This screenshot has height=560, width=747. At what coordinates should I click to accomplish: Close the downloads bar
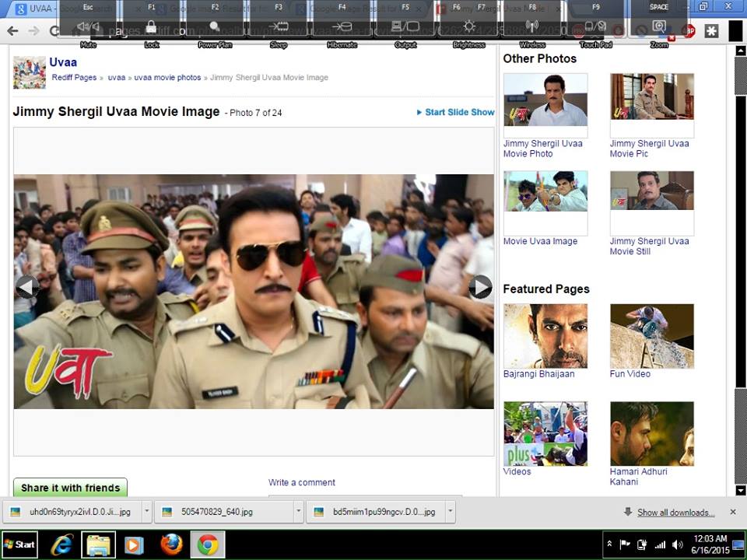pyautogui.click(x=732, y=512)
